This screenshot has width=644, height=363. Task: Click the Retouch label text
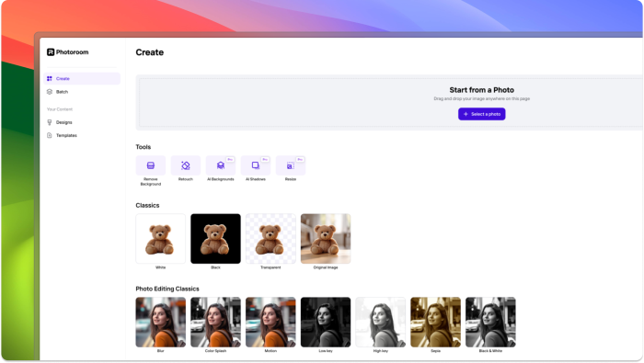[x=186, y=179]
